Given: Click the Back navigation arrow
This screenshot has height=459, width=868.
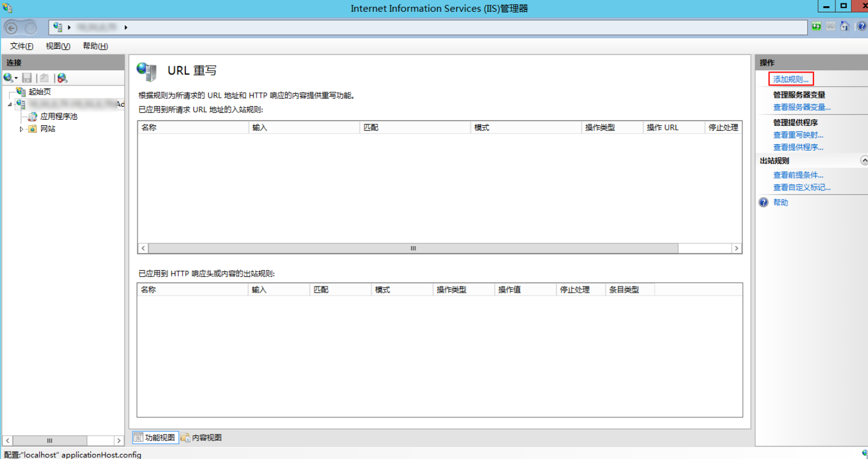Looking at the screenshot, I should point(11,28).
